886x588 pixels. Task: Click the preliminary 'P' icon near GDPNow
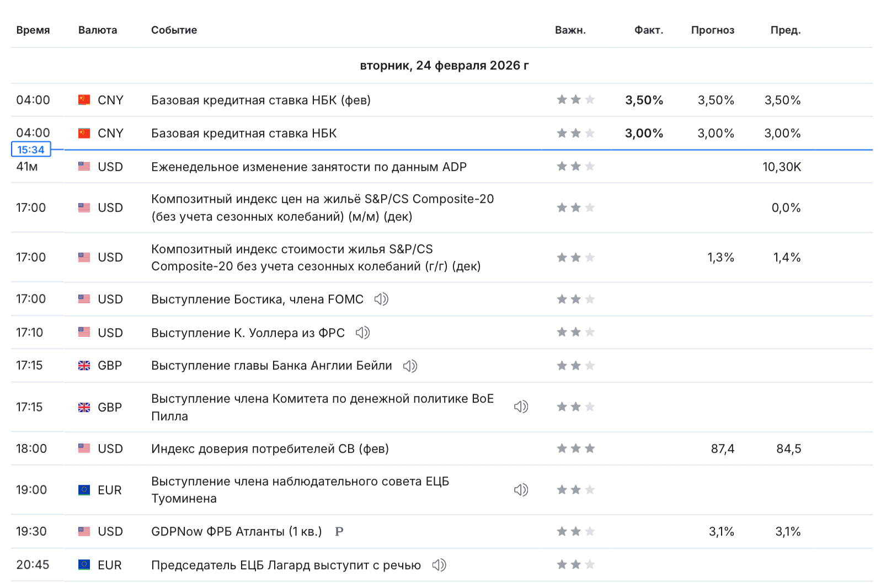coord(339,532)
